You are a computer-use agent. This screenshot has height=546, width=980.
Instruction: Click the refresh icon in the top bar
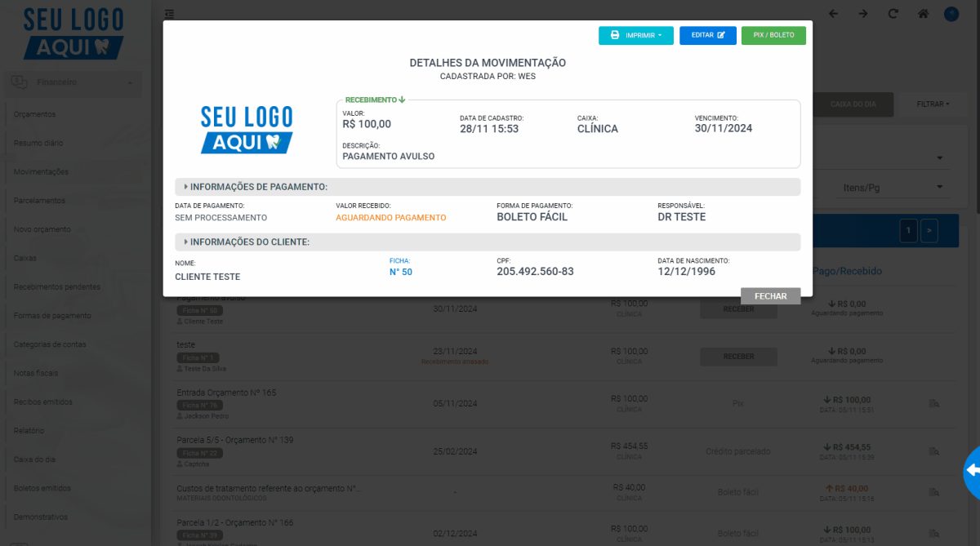coord(893,14)
